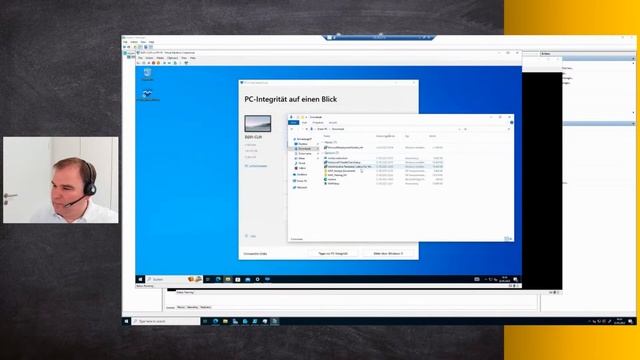This screenshot has width=640, height=360.
Task: Click the VM Start button
Action: coord(140,279)
